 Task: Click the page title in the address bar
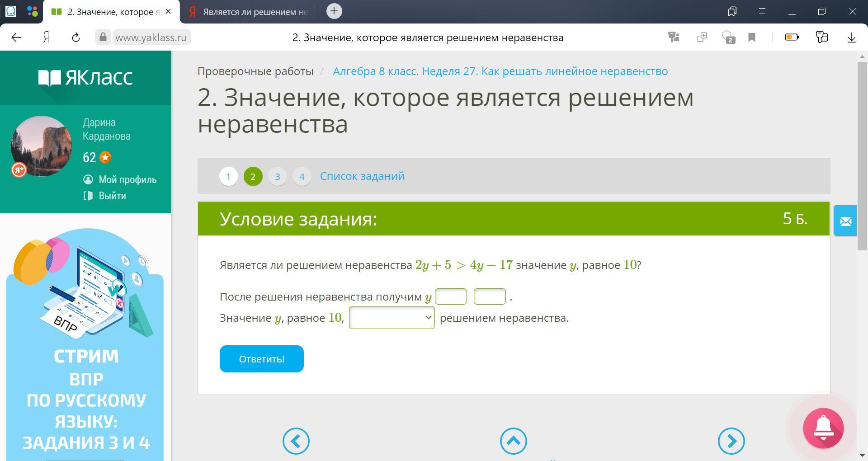point(428,38)
